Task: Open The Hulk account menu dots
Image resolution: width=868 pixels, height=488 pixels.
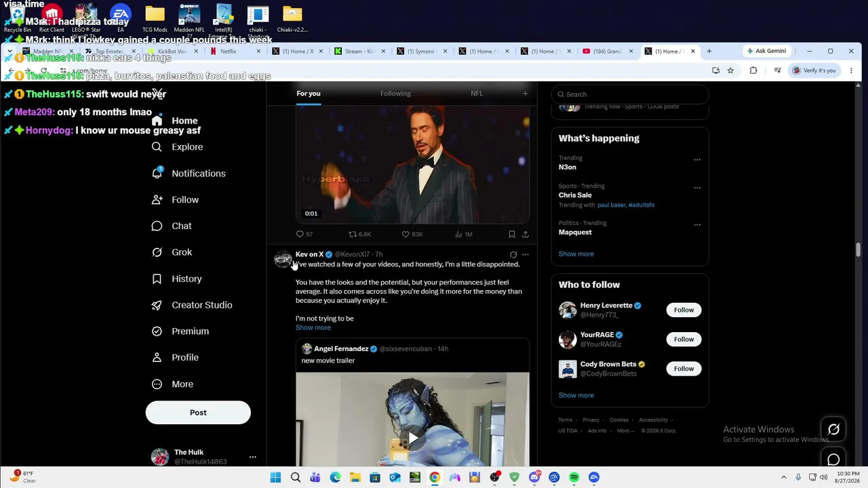Action: tap(252, 457)
